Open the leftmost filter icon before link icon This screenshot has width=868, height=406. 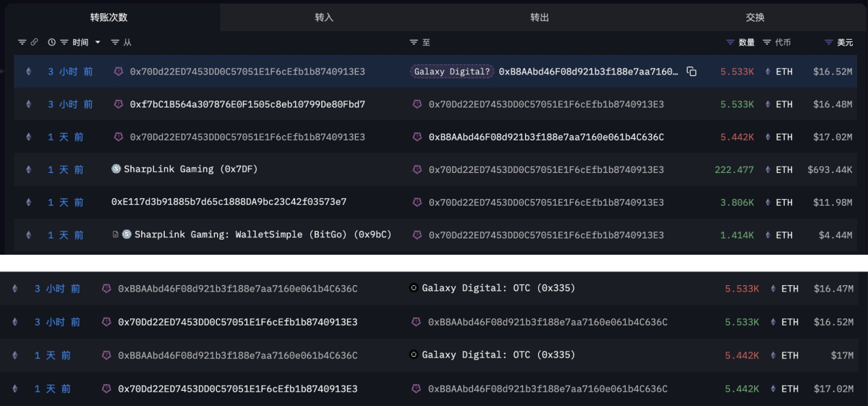click(x=22, y=43)
